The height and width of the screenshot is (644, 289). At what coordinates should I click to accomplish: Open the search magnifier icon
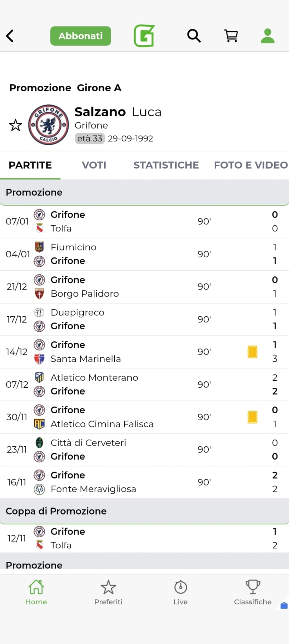(194, 36)
